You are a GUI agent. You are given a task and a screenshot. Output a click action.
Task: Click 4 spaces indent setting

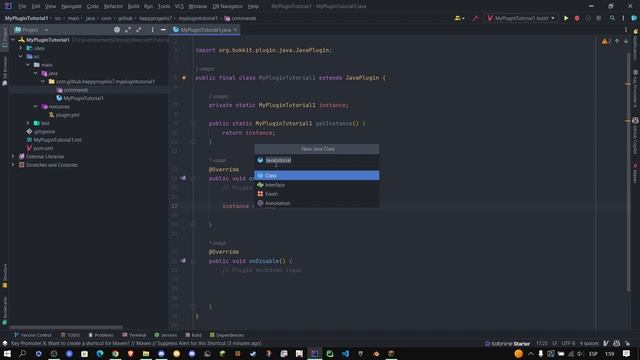tap(589, 343)
